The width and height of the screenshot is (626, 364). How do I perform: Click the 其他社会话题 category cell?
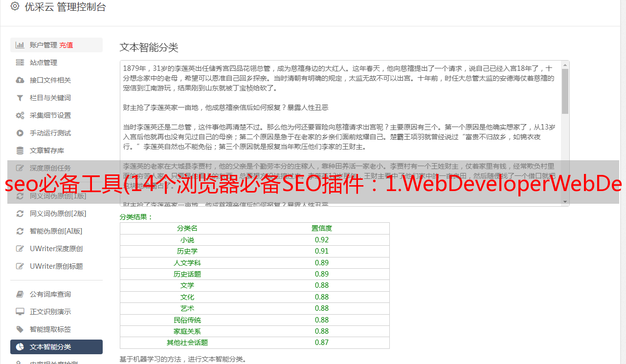pos(187,343)
